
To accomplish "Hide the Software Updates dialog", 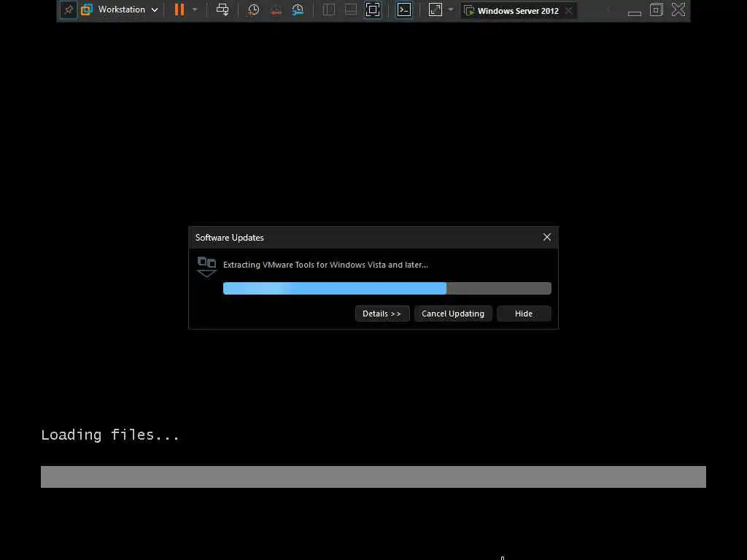I will 524,314.
